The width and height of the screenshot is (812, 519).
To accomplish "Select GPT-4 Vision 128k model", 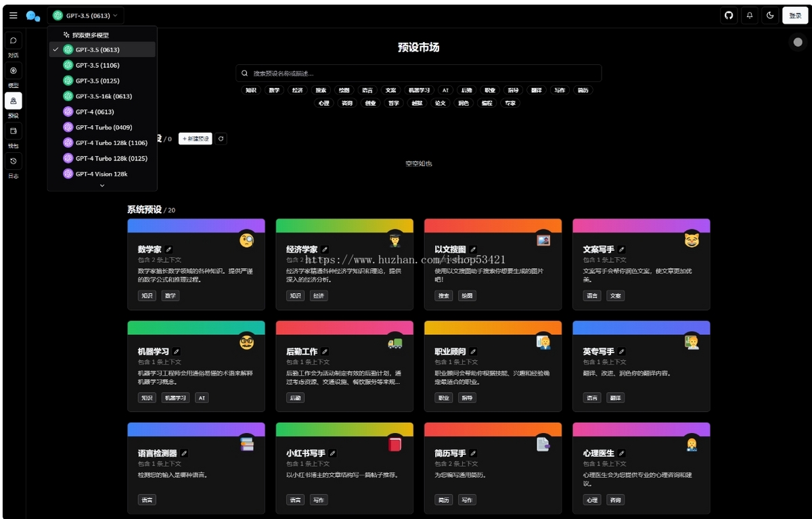I will pos(102,174).
